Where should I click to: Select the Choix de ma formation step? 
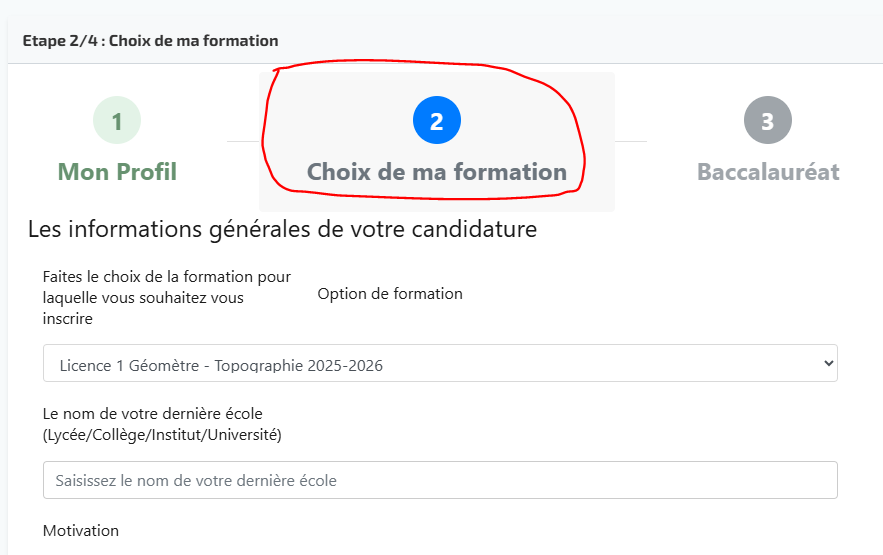(x=436, y=172)
